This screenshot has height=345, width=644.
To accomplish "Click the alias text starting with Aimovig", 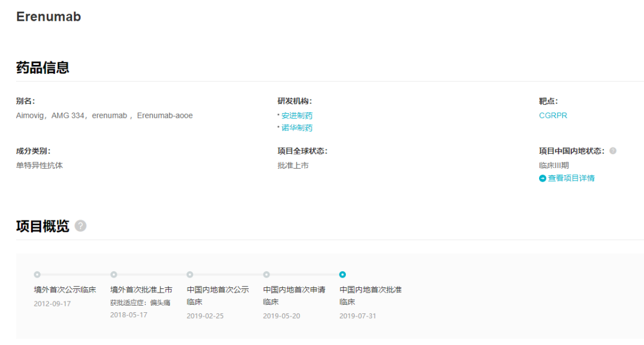I will pos(104,116).
